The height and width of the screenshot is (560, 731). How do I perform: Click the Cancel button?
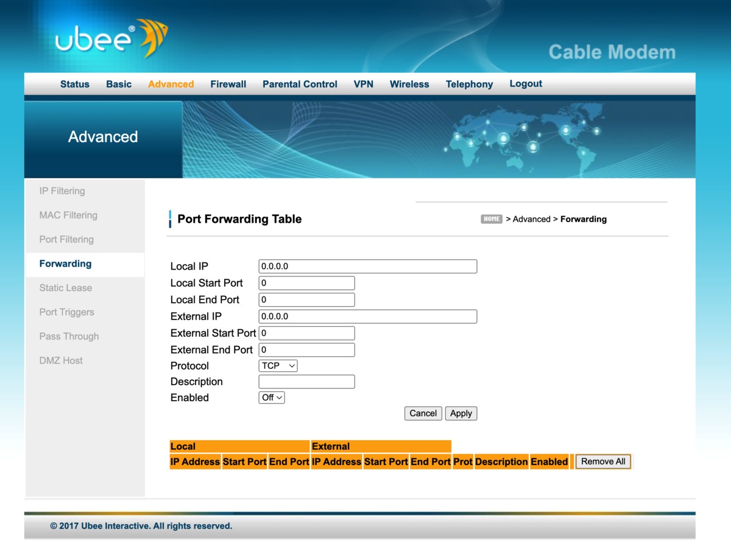point(423,413)
